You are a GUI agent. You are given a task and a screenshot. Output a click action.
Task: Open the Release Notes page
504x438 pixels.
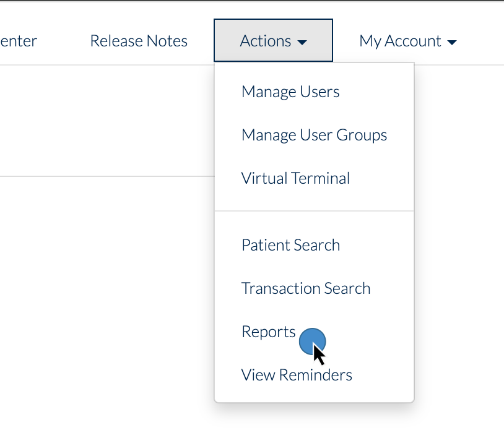point(139,41)
